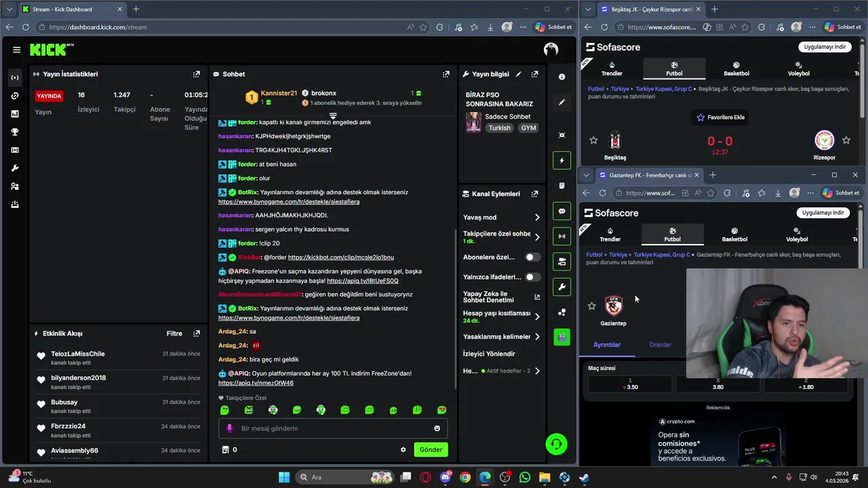
Task: Toggle the wrench widget in right rail
Action: 561,287
